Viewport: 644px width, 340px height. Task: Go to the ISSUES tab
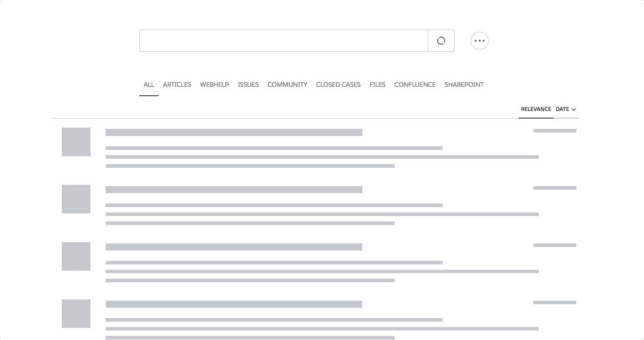point(248,85)
